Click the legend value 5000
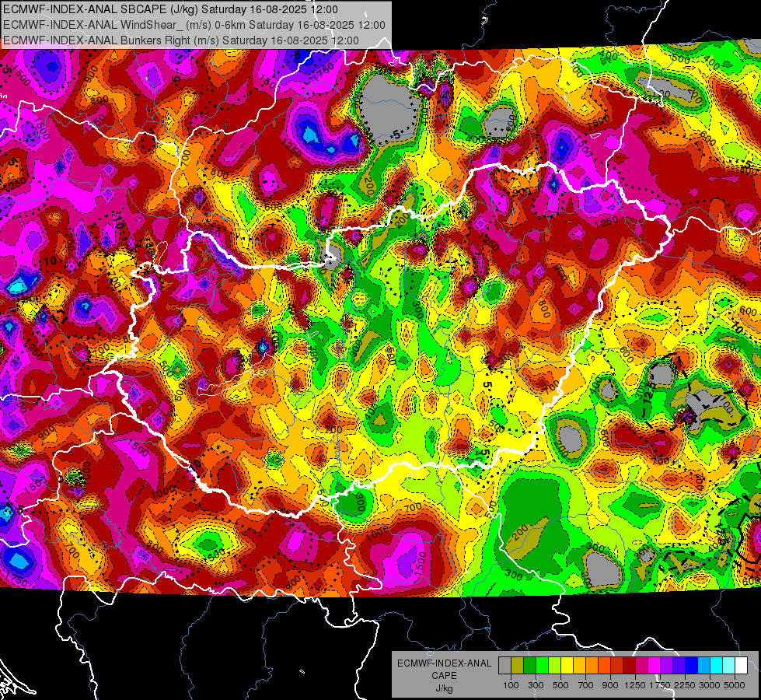The image size is (761, 700). pyautogui.click(x=735, y=685)
